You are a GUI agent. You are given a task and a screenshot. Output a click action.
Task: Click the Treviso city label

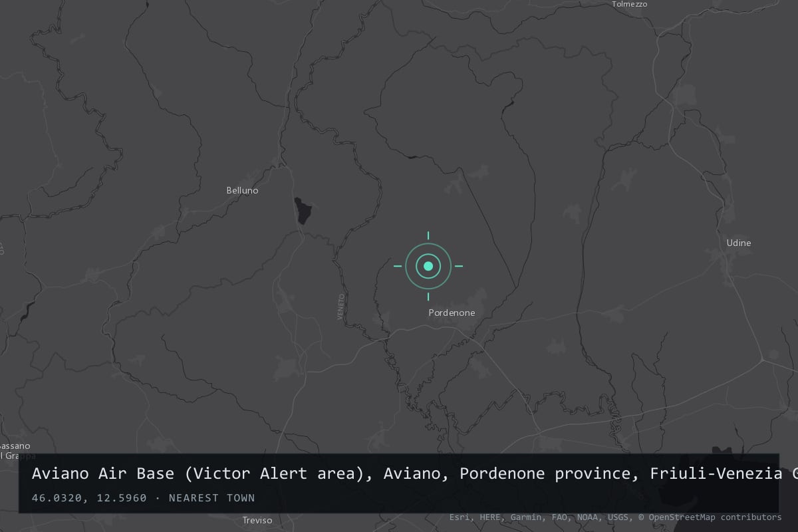coord(257,520)
